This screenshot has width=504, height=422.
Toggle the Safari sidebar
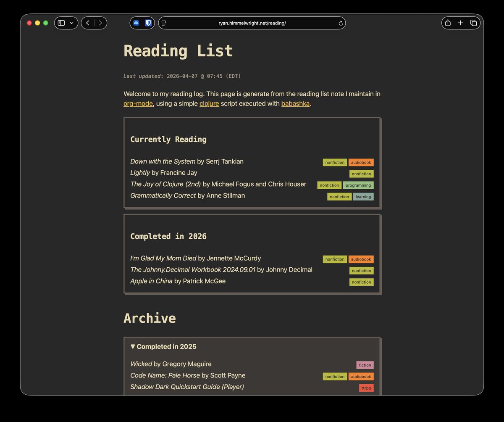tap(61, 23)
